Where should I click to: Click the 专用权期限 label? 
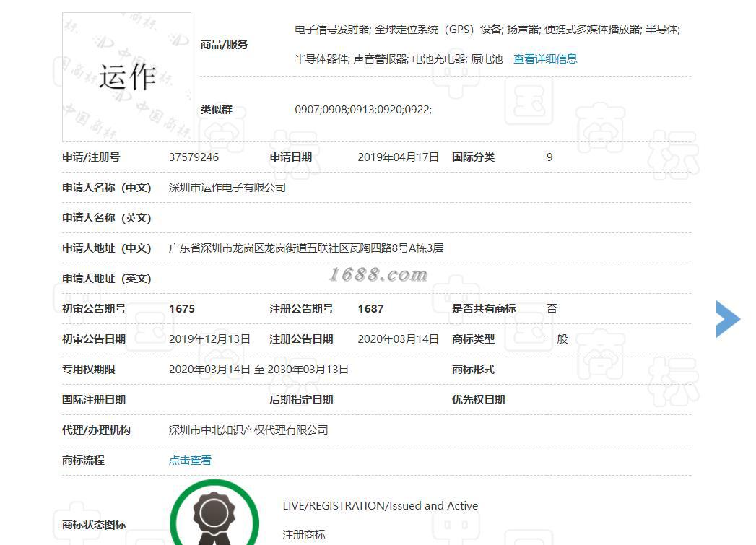tap(88, 370)
